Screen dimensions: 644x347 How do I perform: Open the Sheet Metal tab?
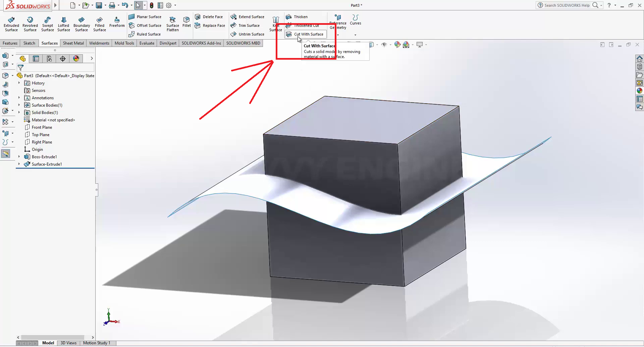pos(73,43)
